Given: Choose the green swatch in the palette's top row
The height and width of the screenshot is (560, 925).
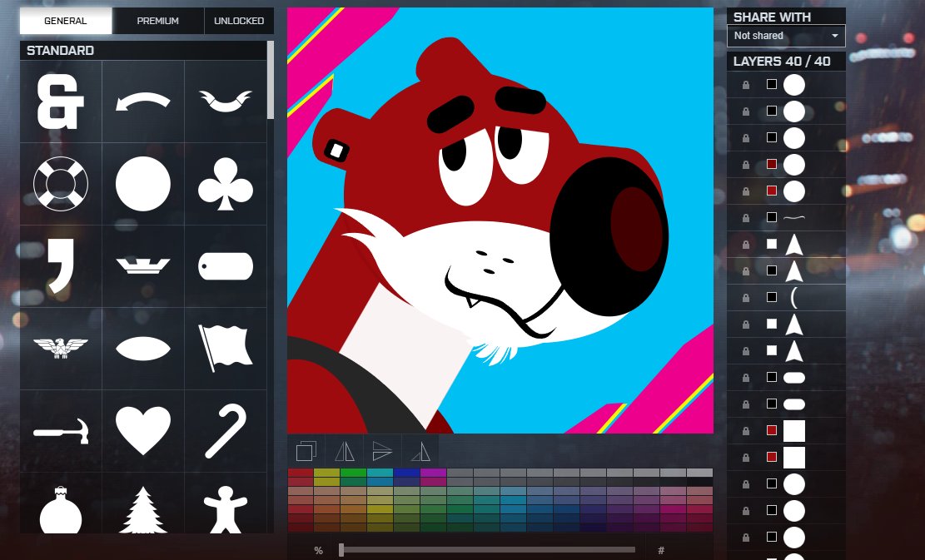Looking at the screenshot, I should [x=353, y=473].
